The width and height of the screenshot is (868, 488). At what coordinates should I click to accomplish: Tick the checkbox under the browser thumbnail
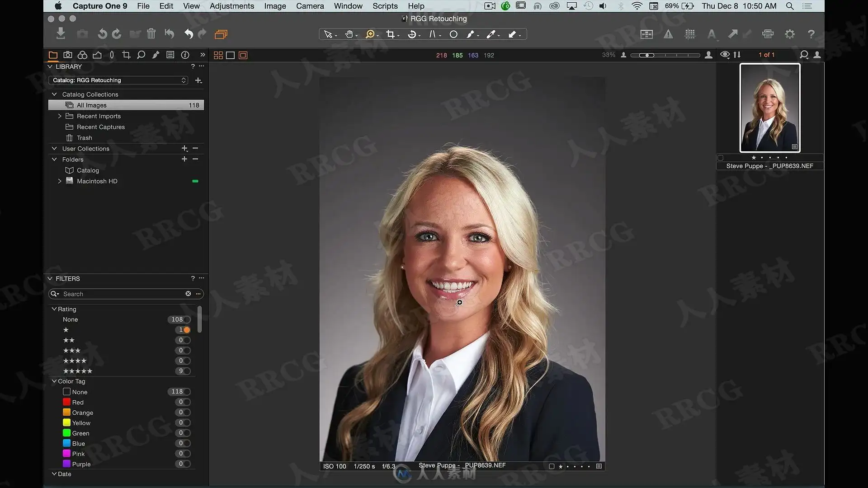[721, 158]
